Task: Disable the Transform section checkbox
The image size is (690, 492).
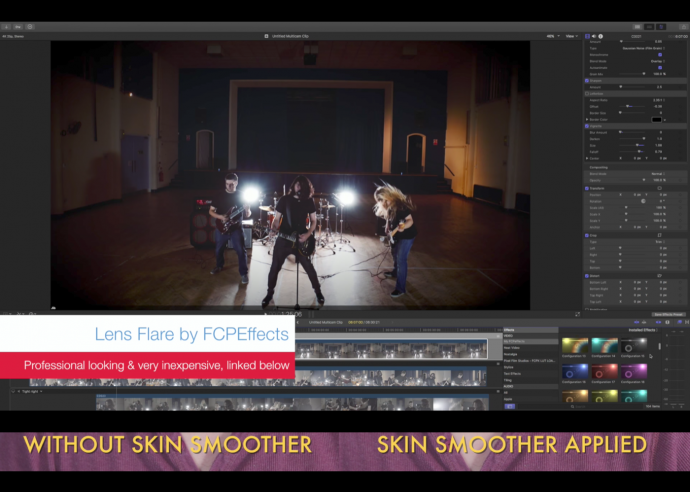Action: (587, 188)
